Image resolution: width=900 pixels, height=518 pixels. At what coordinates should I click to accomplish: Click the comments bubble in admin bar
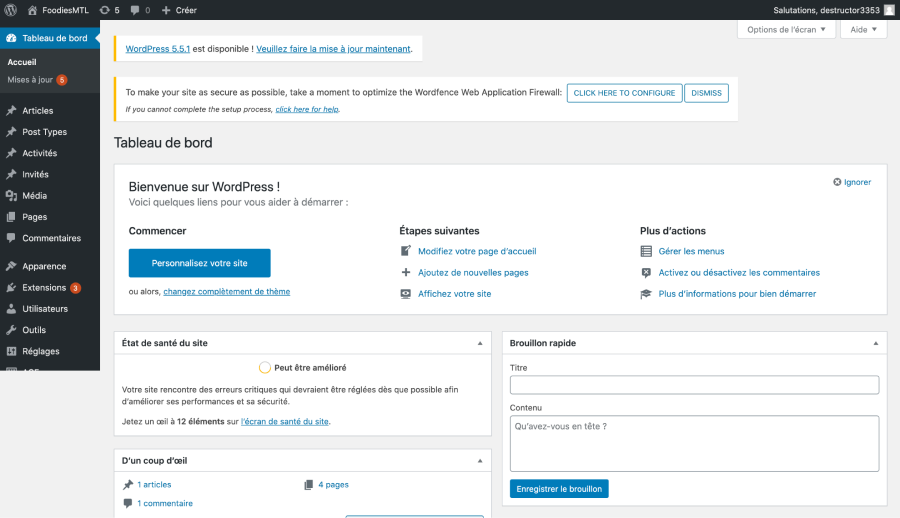point(140,10)
